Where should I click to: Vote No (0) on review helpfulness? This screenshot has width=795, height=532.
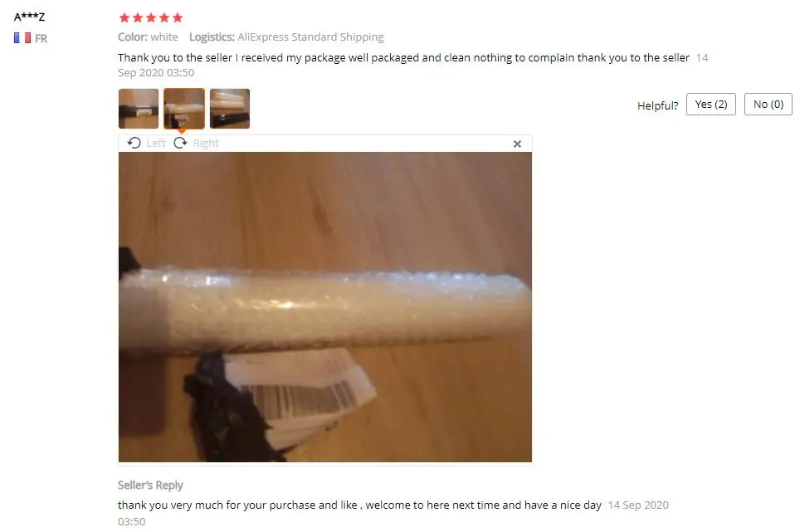(x=768, y=105)
